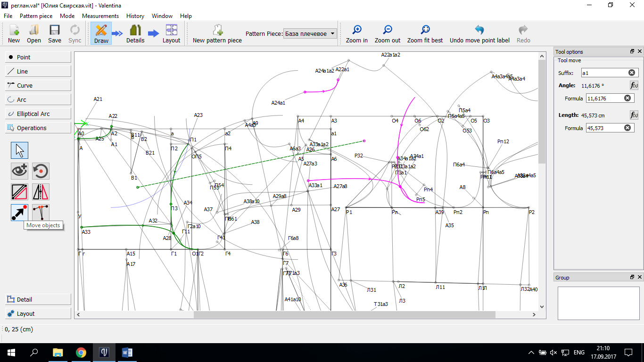Click the New pattern piece button

[217, 34]
